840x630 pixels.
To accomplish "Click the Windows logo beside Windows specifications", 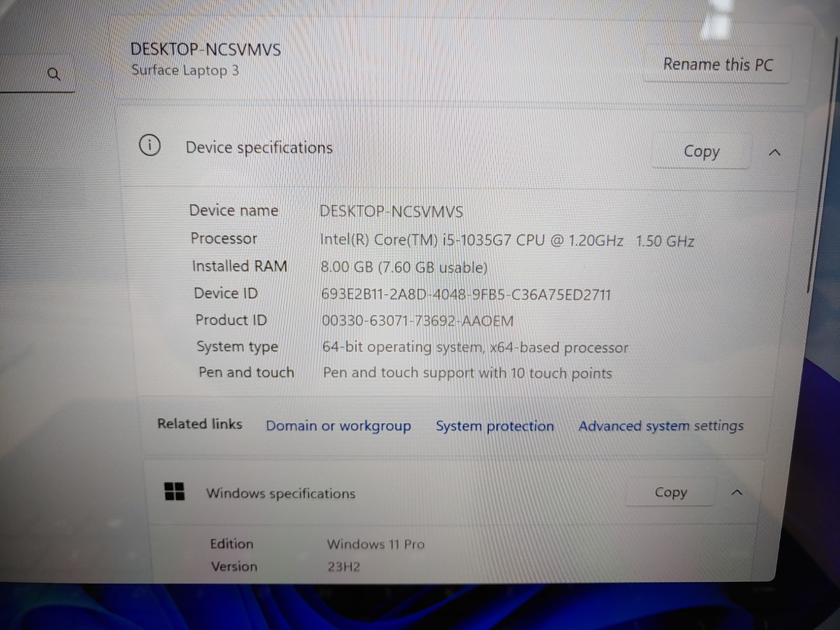I will 174,491.
